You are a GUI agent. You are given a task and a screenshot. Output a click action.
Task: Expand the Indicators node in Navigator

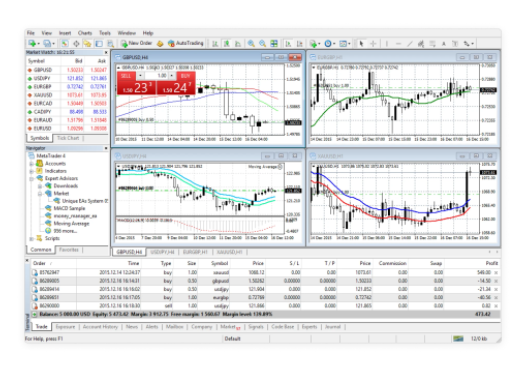click(32, 171)
